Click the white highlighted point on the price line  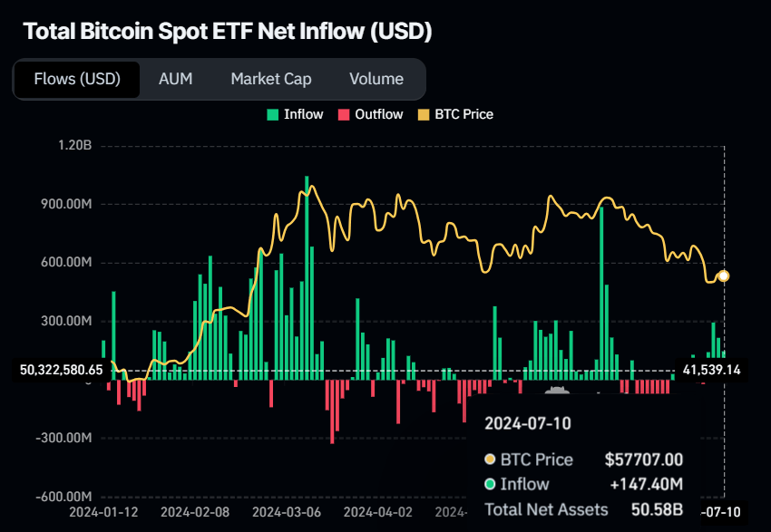723,274
